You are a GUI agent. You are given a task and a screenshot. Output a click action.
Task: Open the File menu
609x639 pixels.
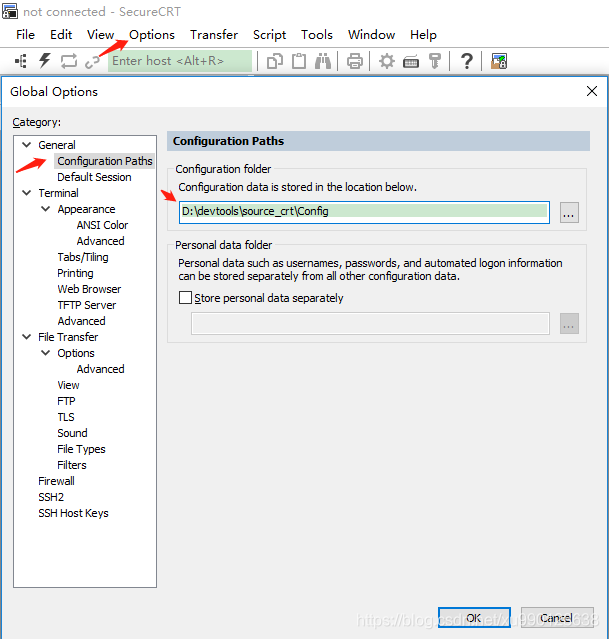(25, 35)
